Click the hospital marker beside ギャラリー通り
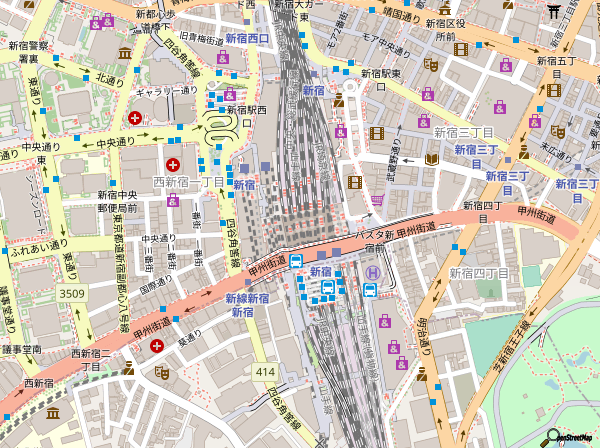The width and height of the screenshot is (600, 448). pos(134,117)
